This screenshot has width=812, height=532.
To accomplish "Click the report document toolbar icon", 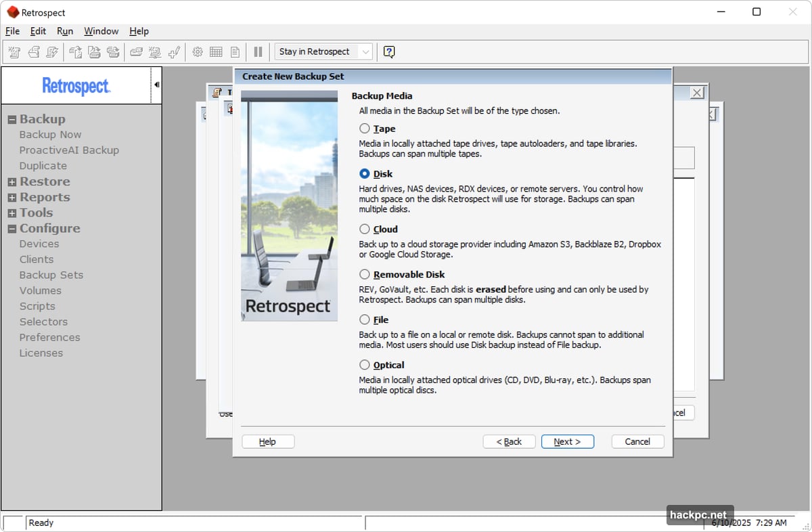I will click(x=234, y=51).
